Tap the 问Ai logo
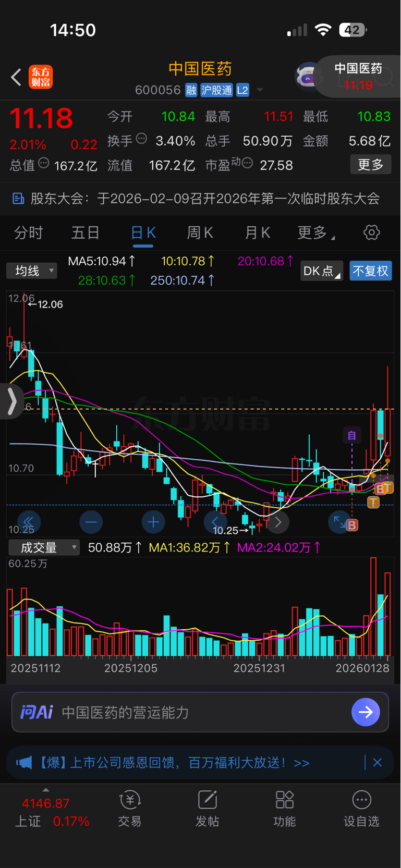 tap(37, 712)
